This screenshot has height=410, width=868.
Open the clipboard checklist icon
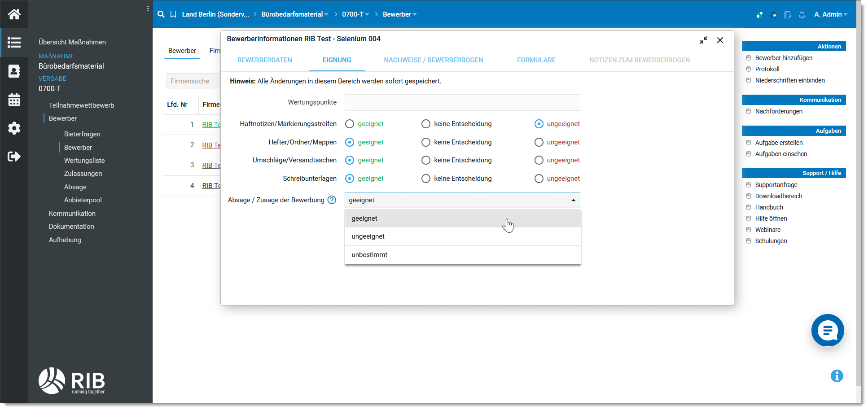[774, 15]
